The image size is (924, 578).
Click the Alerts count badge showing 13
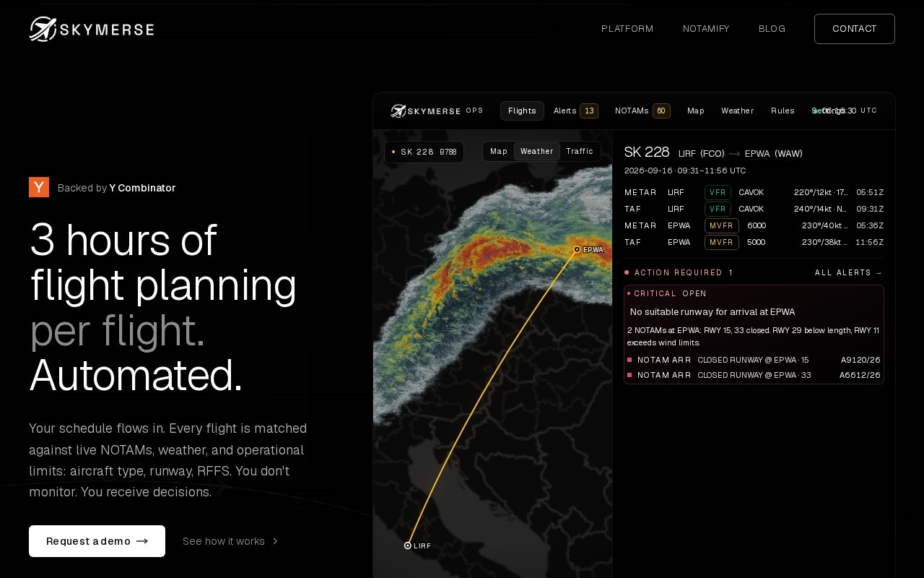(589, 111)
